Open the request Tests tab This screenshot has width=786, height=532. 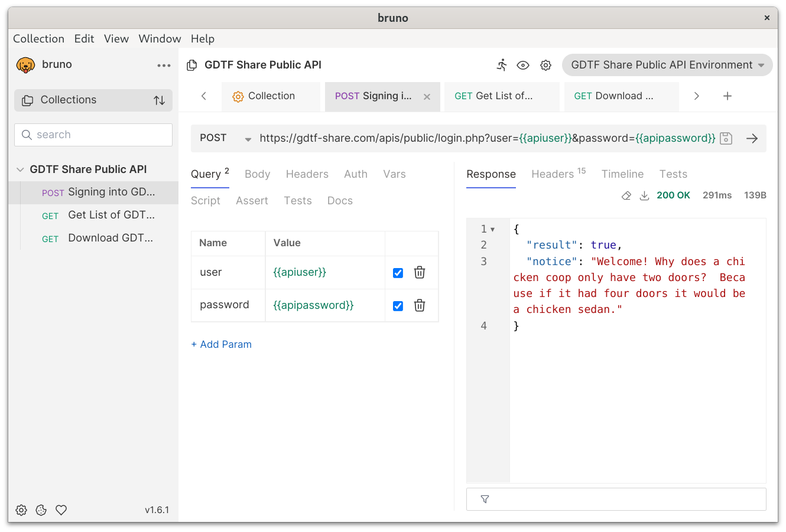coord(297,201)
